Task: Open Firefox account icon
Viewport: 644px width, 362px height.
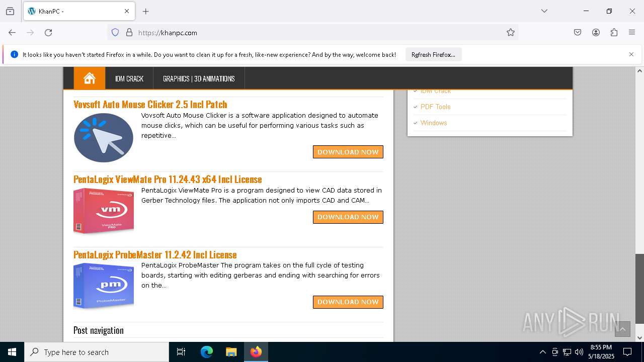Action: pos(596,32)
